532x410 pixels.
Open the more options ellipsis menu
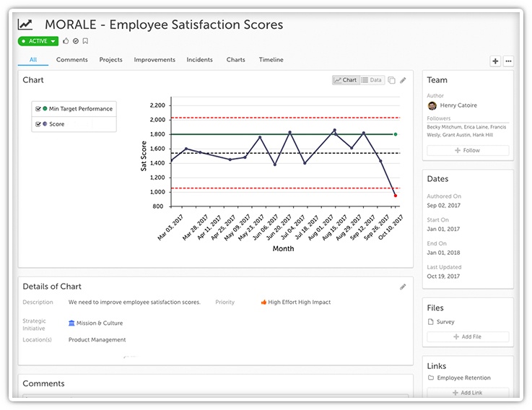pyautogui.click(x=508, y=61)
